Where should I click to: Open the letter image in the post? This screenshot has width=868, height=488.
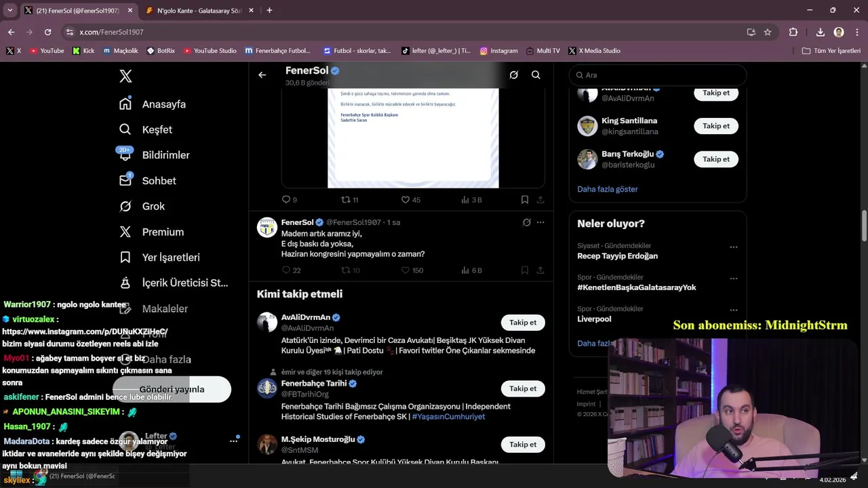pyautogui.click(x=413, y=138)
